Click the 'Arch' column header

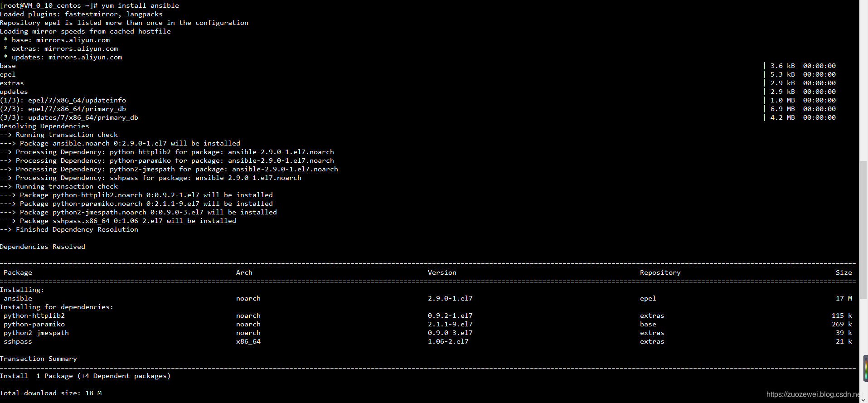tap(244, 272)
